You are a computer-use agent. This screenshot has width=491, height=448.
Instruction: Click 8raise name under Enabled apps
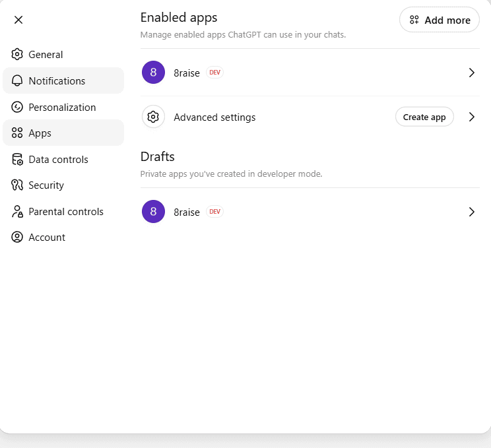click(x=187, y=73)
